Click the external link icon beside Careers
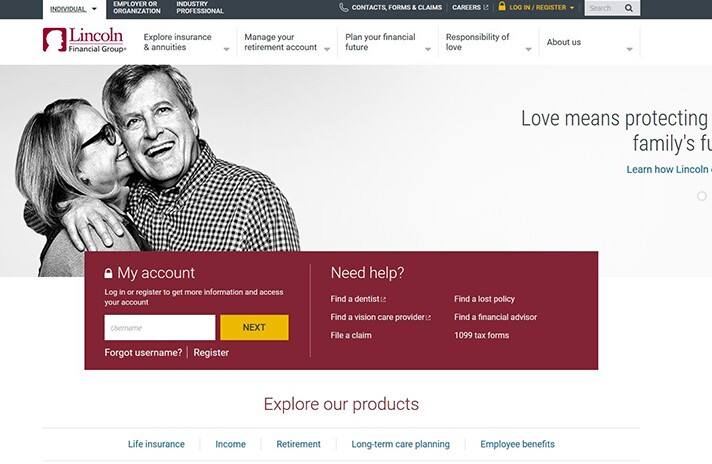Screen dimensions: 712x464 click(x=487, y=8)
